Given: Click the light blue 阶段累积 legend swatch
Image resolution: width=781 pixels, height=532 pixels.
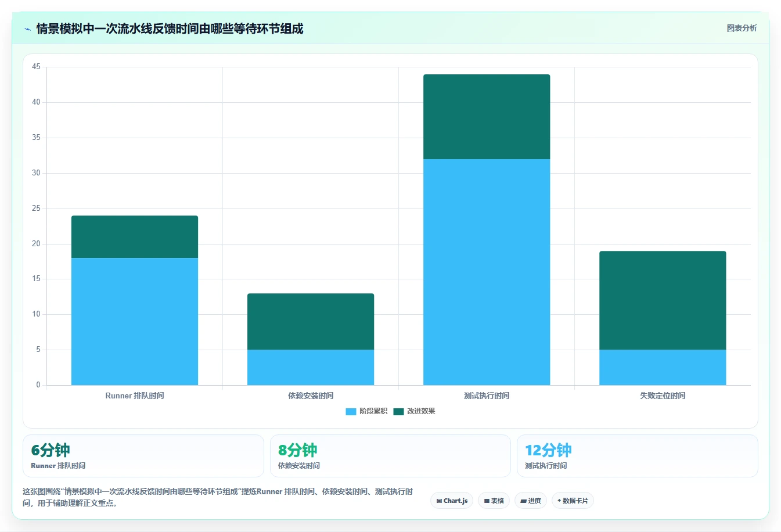Looking at the screenshot, I should click(x=351, y=411).
